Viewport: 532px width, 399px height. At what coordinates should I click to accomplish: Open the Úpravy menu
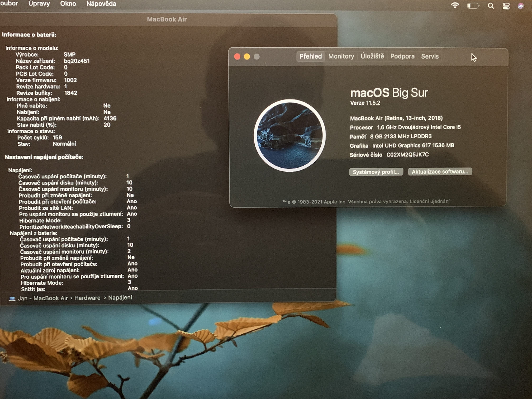point(39,4)
